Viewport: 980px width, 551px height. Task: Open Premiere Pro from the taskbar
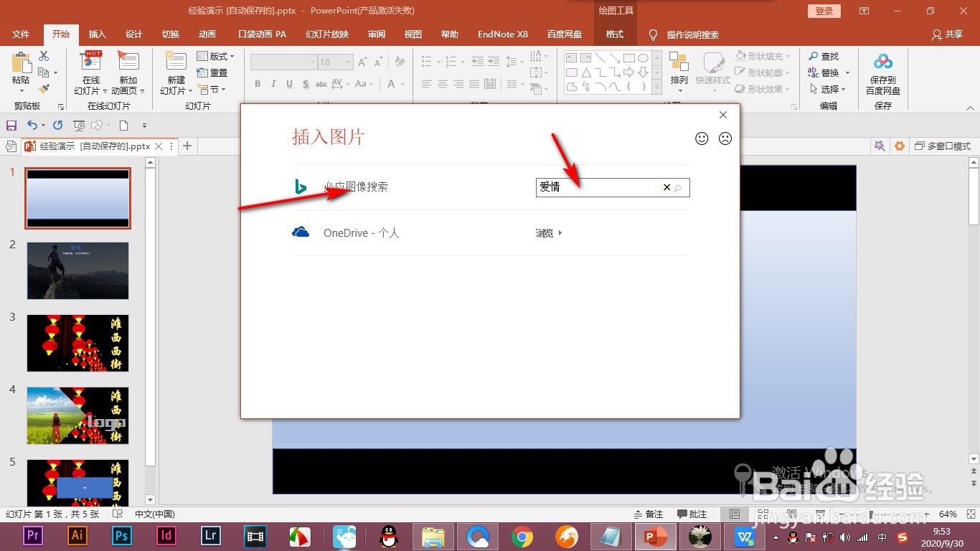tap(33, 536)
